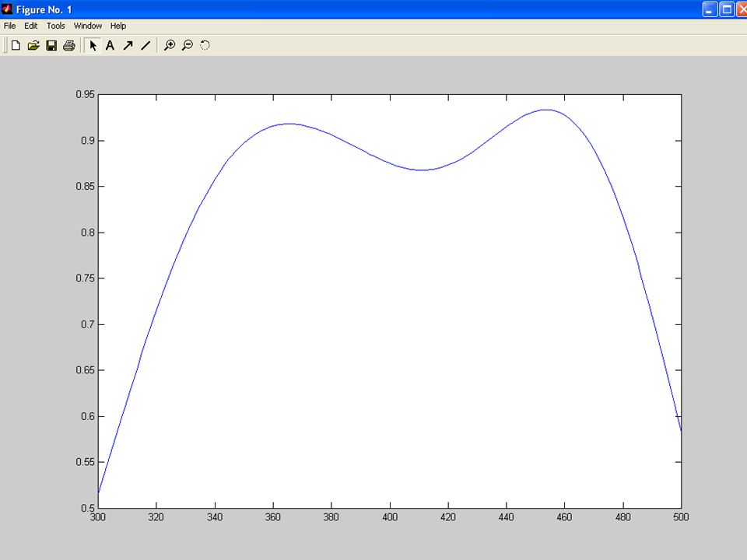This screenshot has width=747, height=560.
Task: Click the 440 x-axis tick label
Action: pos(507,517)
